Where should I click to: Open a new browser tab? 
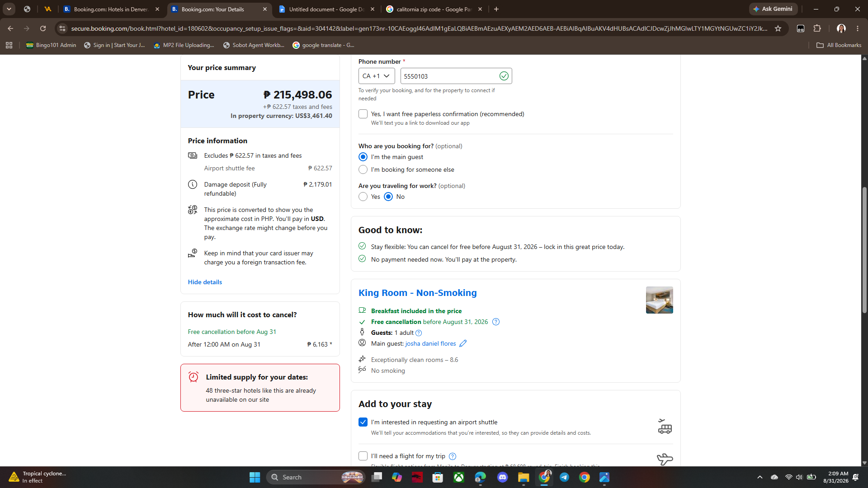pos(496,9)
